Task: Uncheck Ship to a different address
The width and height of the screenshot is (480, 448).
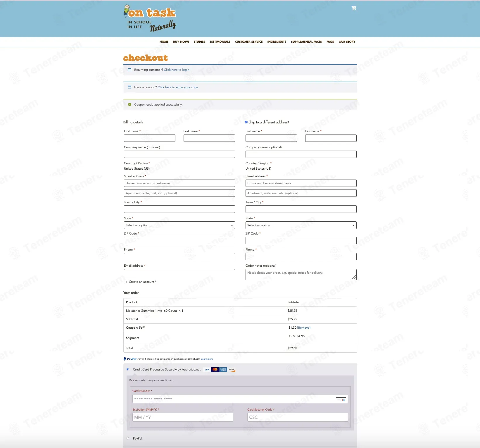Action: 246,122
